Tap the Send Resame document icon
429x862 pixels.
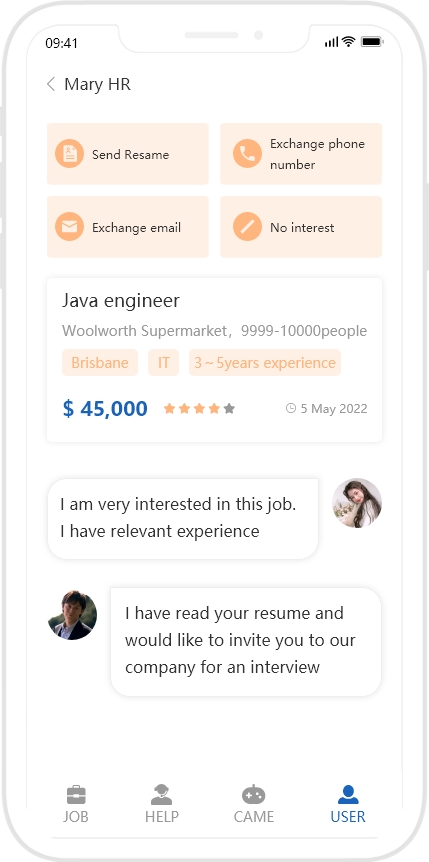pyautogui.click(x=69, y=153)
